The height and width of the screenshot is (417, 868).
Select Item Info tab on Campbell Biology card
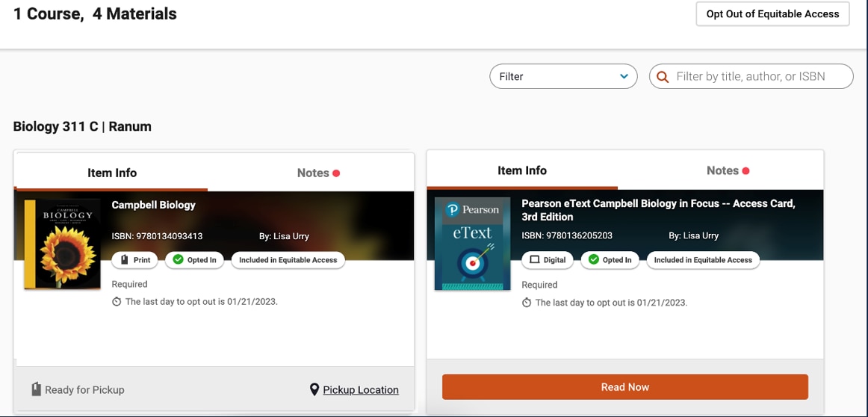(112, 173)
